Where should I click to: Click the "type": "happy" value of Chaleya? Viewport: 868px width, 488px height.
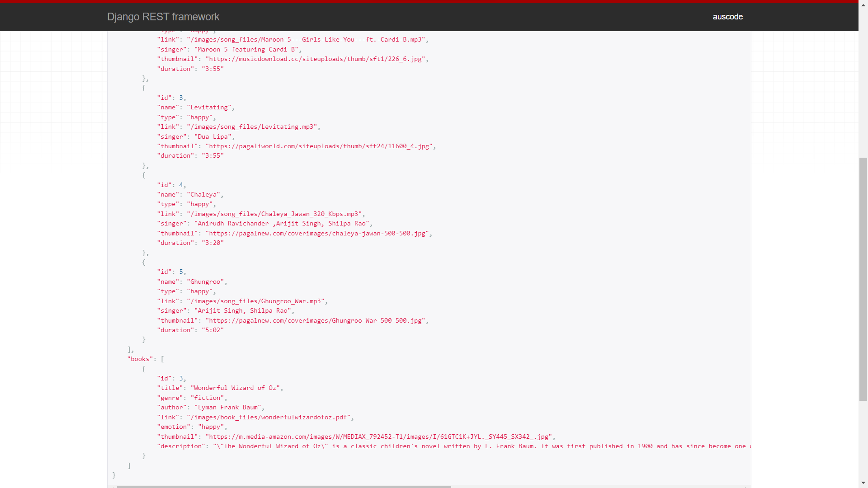click(x=199, y=204)
